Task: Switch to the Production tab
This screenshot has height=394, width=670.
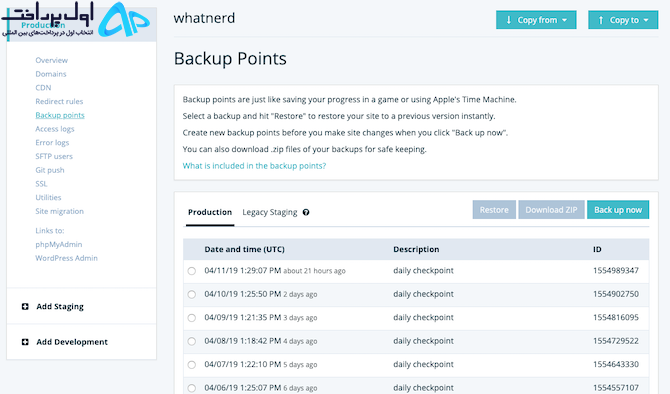Action: click(210, 212)
